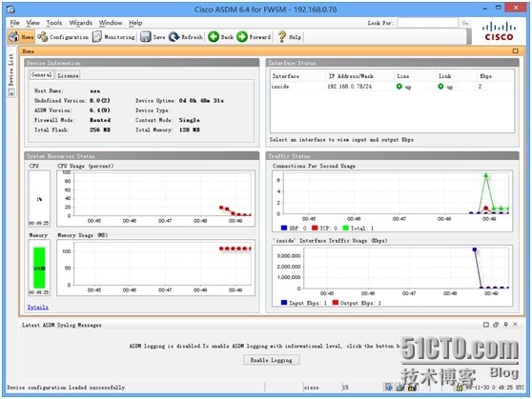This screenshot has width=532, height=399.
Task: Refresh ASDM with the device
Action: click(186, 36)
